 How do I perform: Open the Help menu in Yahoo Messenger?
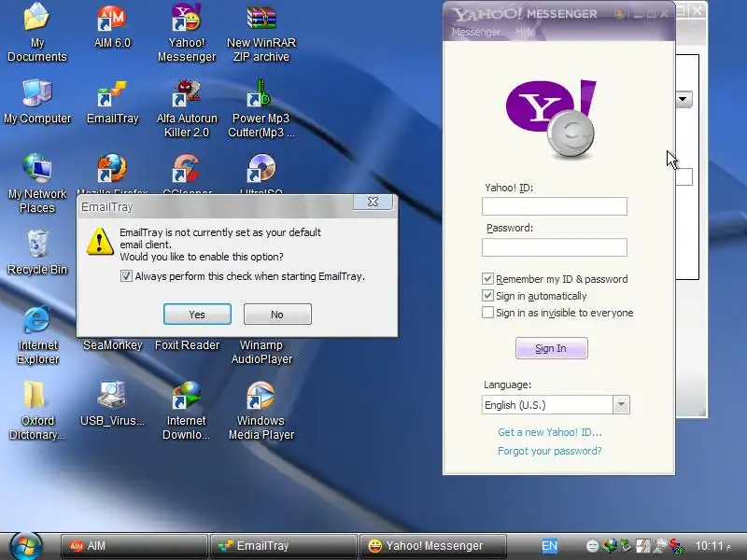(525, 32)
